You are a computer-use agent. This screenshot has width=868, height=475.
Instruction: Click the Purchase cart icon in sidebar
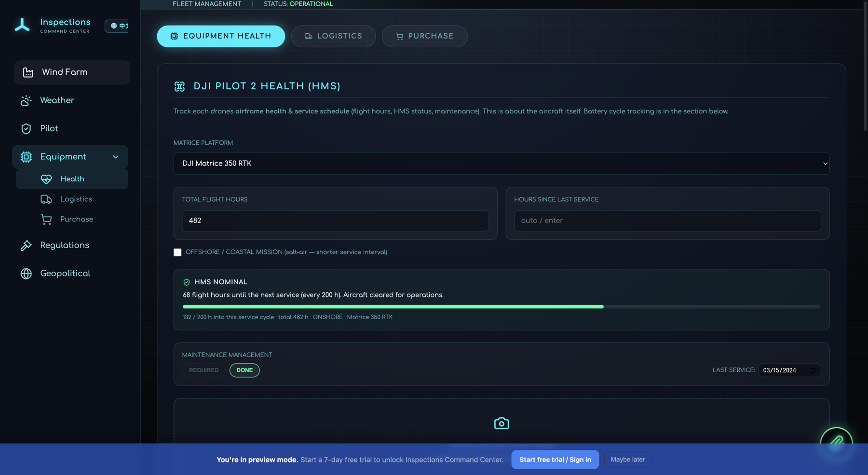(x=46, y=219)
